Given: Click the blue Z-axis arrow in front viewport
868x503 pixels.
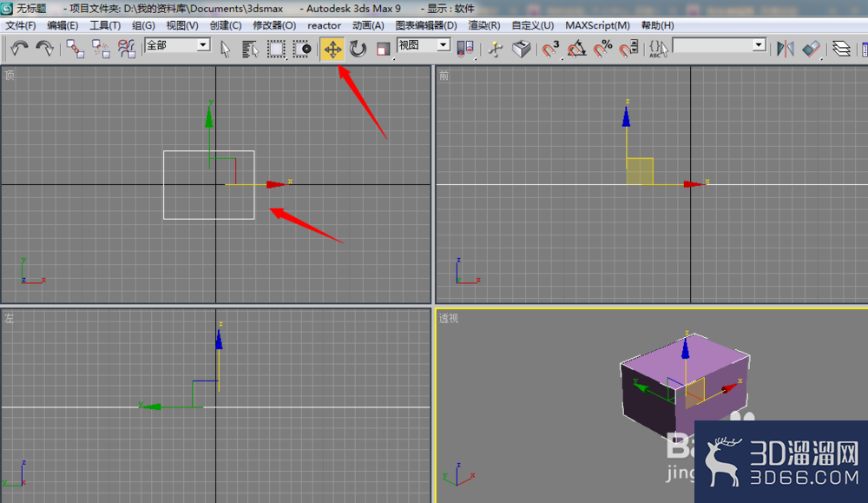Looking at the screenshot, I should coord(626,117).
